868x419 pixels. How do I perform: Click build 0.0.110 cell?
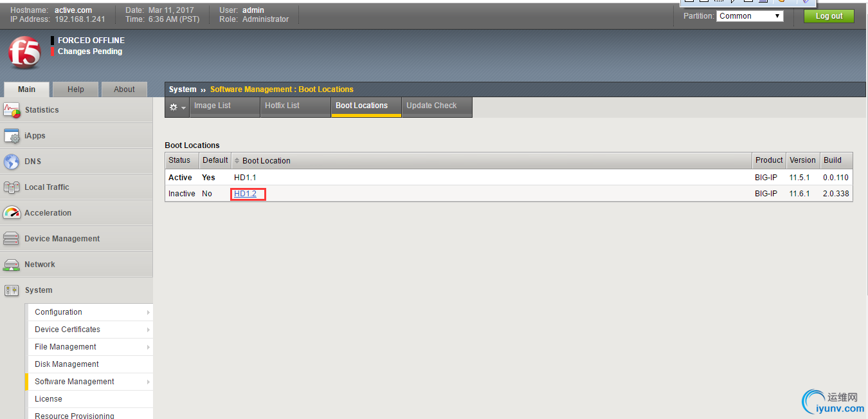point(836,177)
